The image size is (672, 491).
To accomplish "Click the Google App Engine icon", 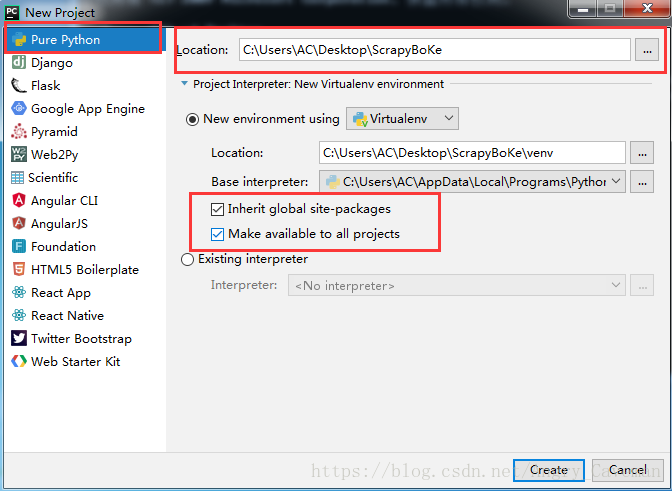I will pos(19,108).
